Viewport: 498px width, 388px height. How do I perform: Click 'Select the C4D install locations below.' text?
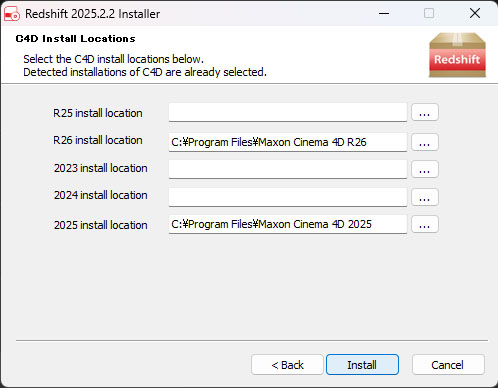(x=113, y=59)
